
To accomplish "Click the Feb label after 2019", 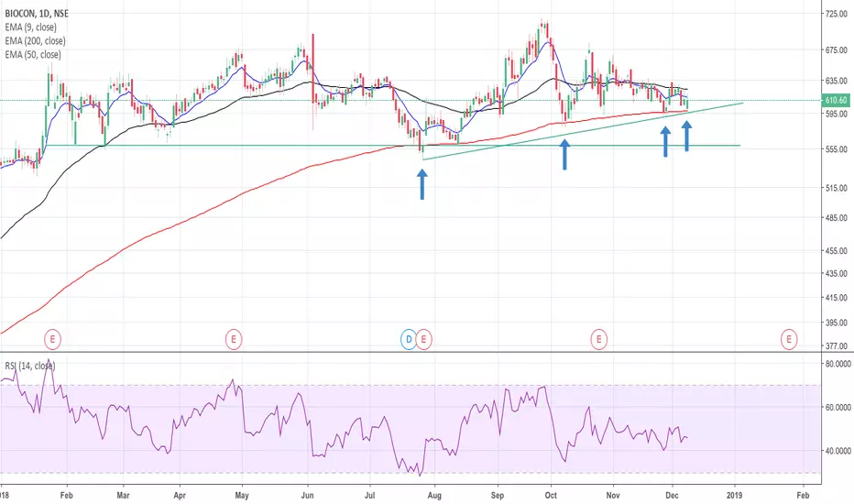I will [803, 495].
